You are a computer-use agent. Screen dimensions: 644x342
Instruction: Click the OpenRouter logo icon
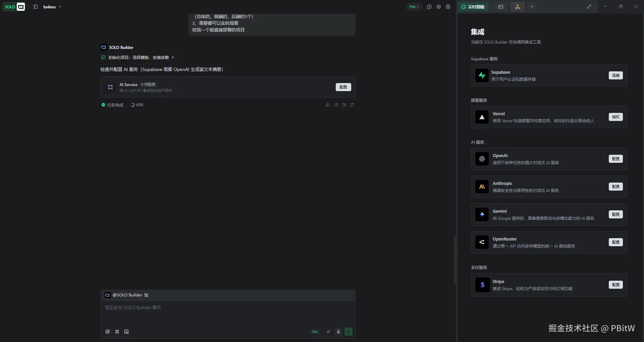click(482, 242)
